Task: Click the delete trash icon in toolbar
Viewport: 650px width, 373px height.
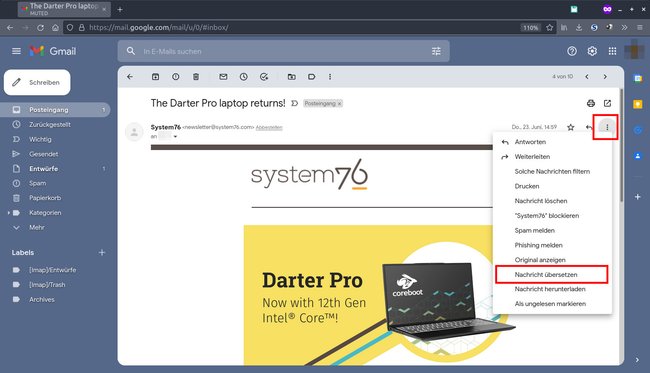Action: (x=196, y=77)
